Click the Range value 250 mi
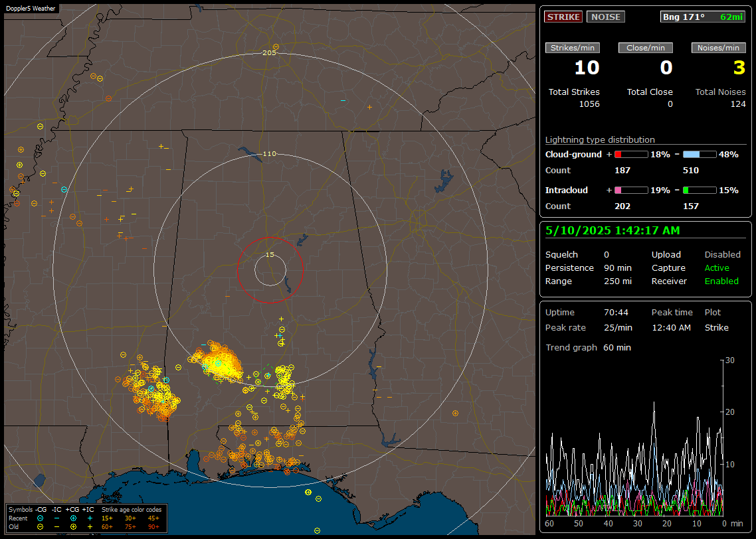756x539 pixels. [x=618, y=281]
